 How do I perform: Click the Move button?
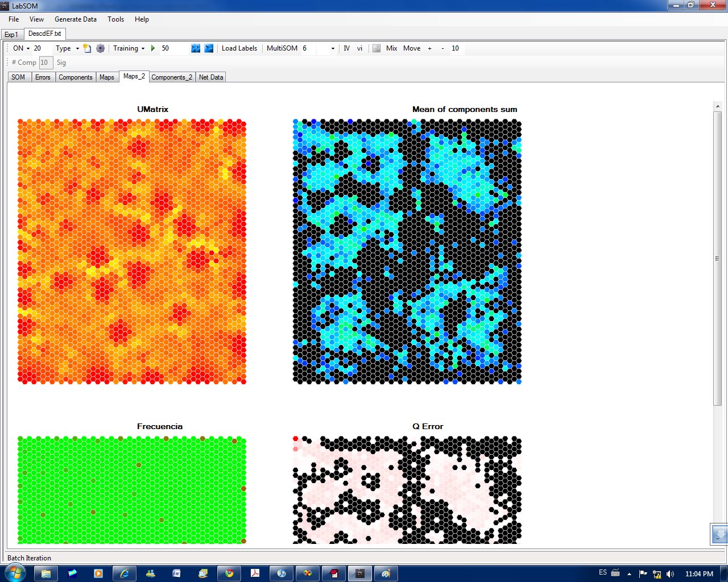(x=412, y=48)
